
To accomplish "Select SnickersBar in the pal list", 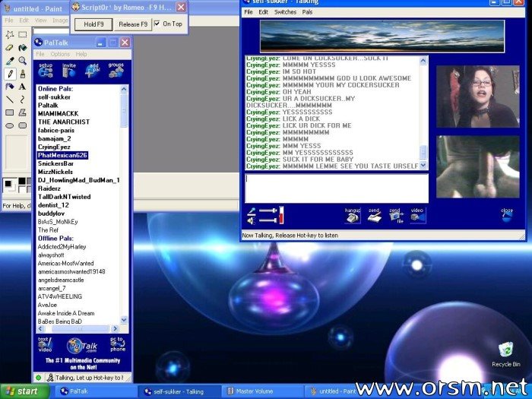I will tap(55, 163).
